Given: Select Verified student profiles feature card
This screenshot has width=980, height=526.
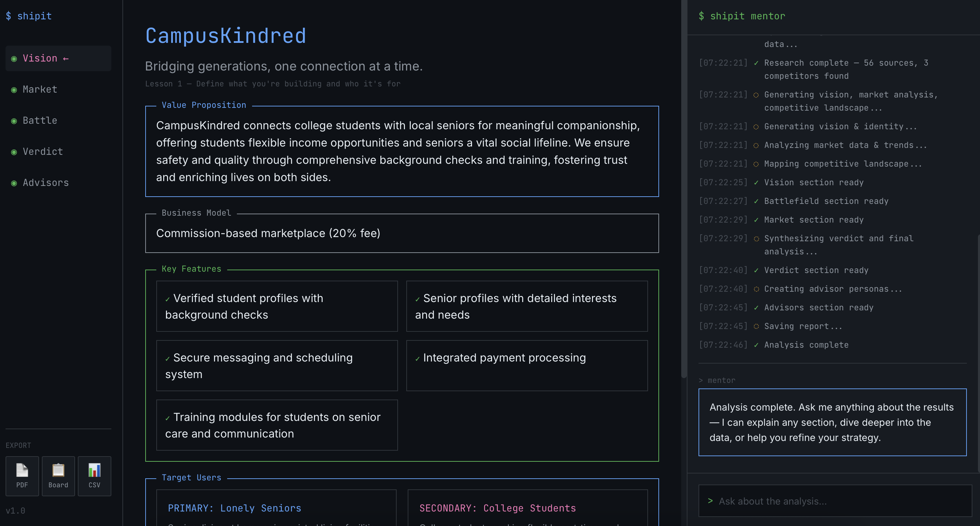Looking at the screenshot, I should click(x=277, y=306).
